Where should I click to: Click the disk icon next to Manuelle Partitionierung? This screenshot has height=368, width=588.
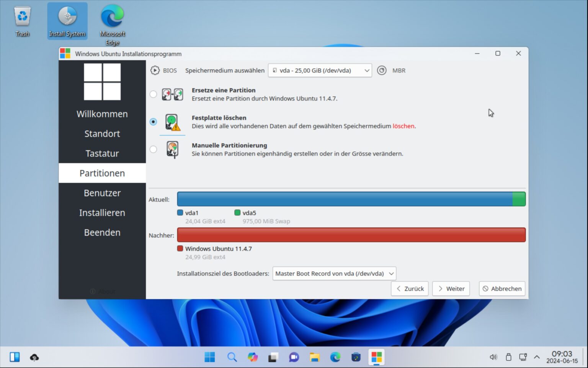point(173,149)
